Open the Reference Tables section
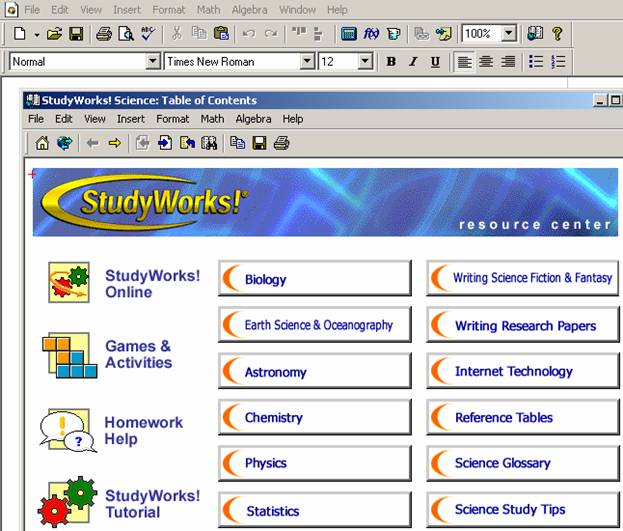 coord(522,417)
